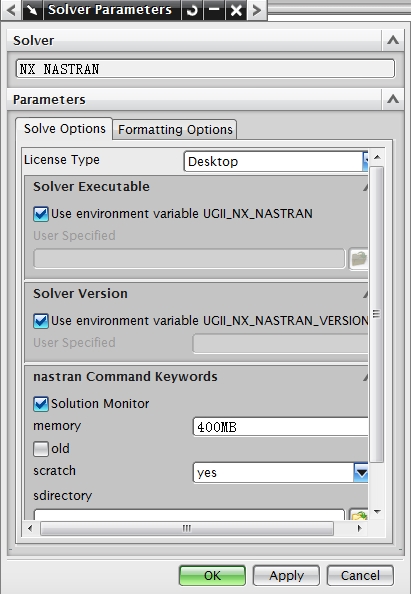
Task: Click the left arrow in title bar
Action: pos(11,10)
